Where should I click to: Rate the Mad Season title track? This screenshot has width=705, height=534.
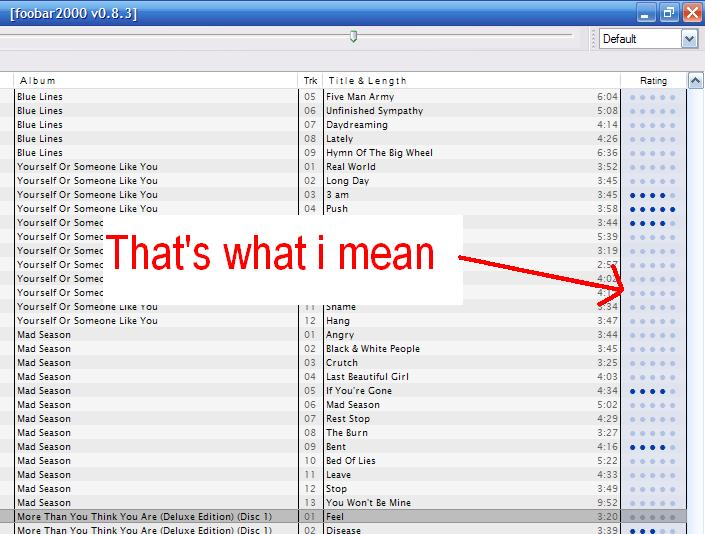point(653,405)
